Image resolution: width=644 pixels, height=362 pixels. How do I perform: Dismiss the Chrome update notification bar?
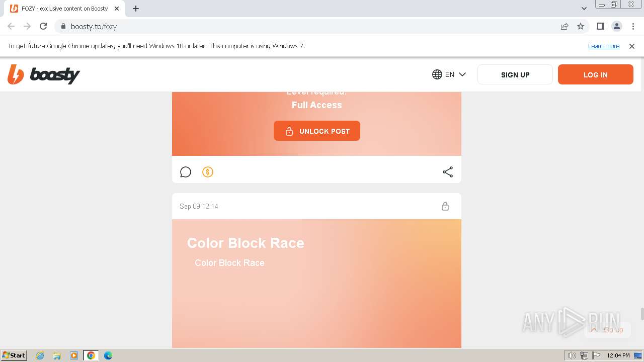tap(632, 46)
